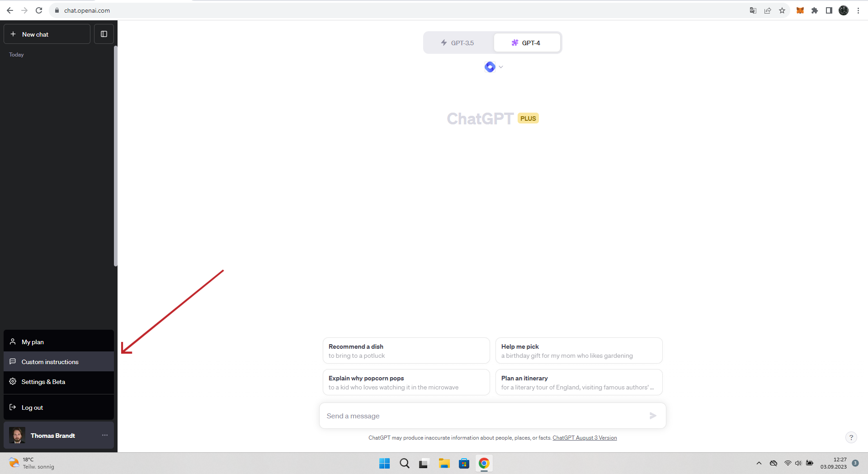Open the Windows Start menu

(385, 464)
